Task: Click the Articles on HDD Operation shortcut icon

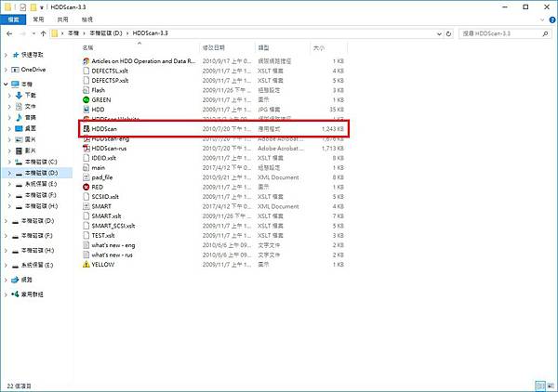Action: 86,61
